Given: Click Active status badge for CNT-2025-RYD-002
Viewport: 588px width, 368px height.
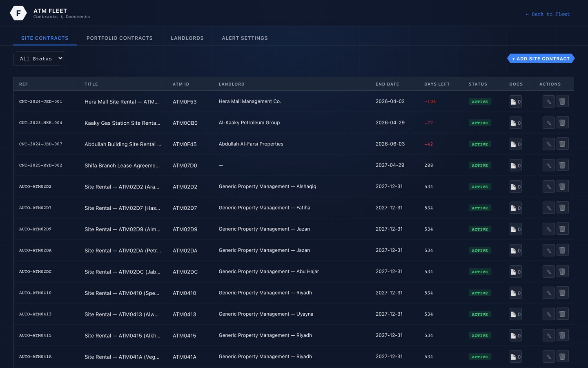Looking at the screenshot, I should click(480, 166).
